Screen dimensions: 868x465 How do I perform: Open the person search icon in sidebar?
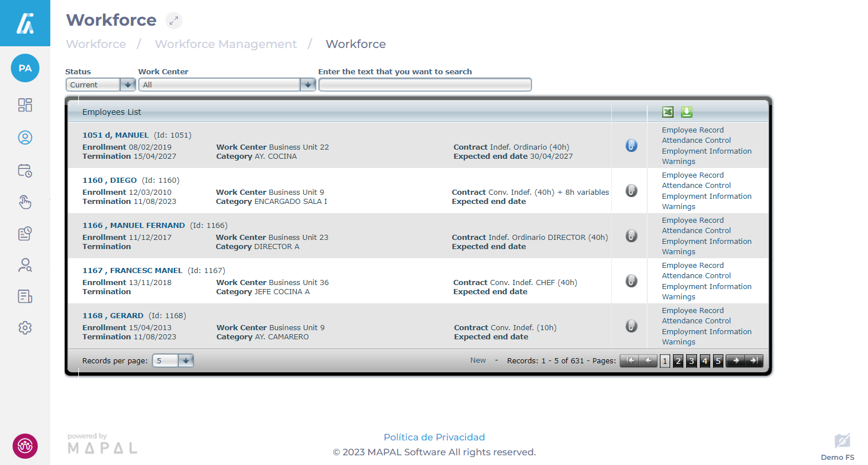click(x=25, y=265)
